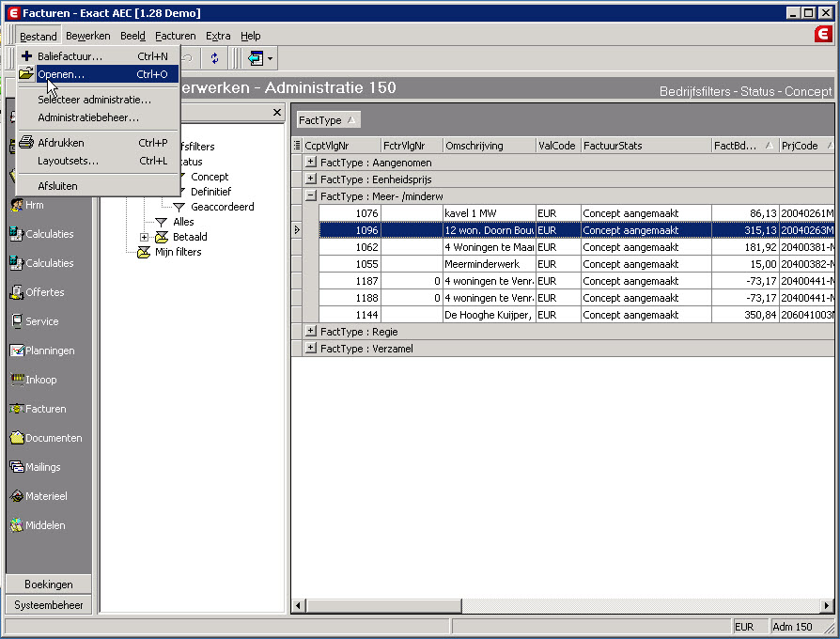Select the Mijn filters folder in the tree
The height and width of the screenshot is (639, 840).
coord(178,252)
